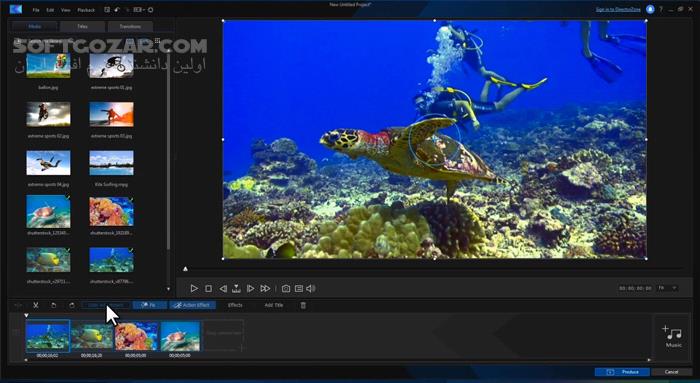Open the notifications bell icon

650,9
